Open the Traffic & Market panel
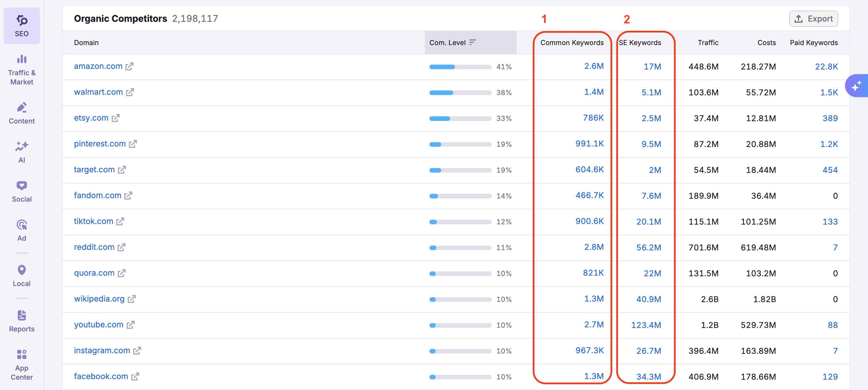868x390 pixels. (22, 69)
